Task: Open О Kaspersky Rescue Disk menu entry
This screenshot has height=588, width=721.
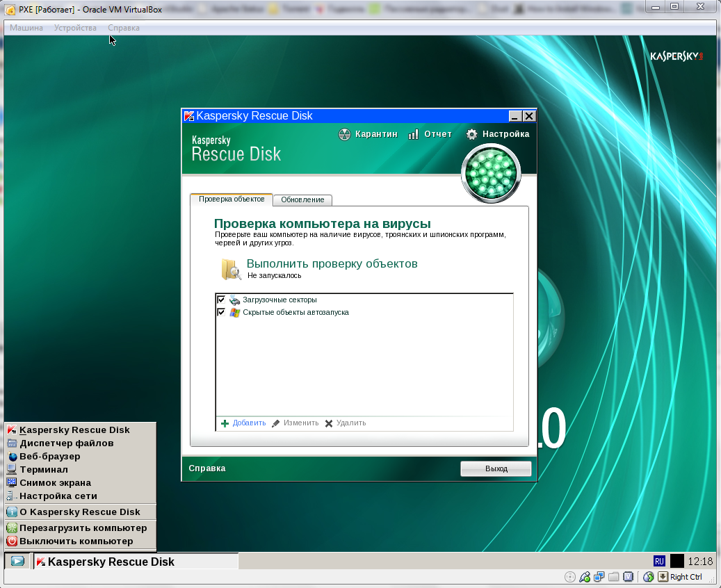Action: point(81,512)
